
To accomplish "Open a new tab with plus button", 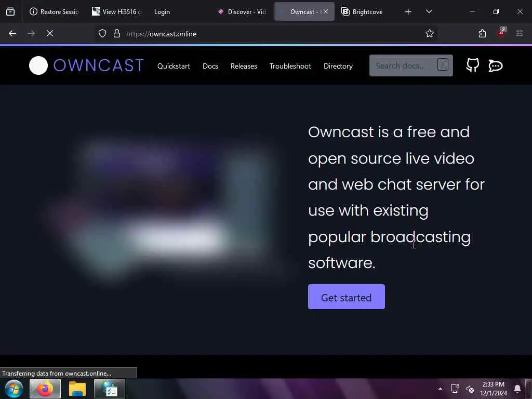I will tap(408, 12).
